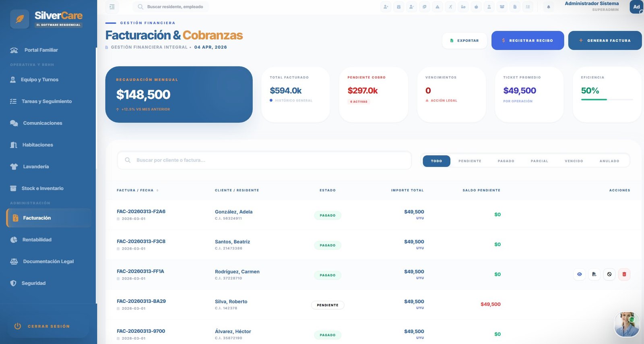This screenshot has width=644, height=344.
Task: Download PDF for Rodríguez, Carmen invoice
Action: tap(594, 274)
